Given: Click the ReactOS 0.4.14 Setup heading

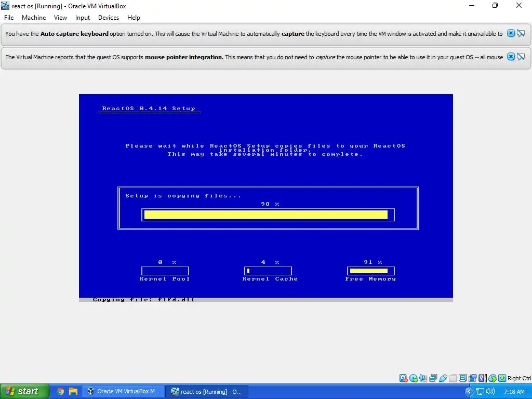Looking at the screenshot, I should coord(149,109).
